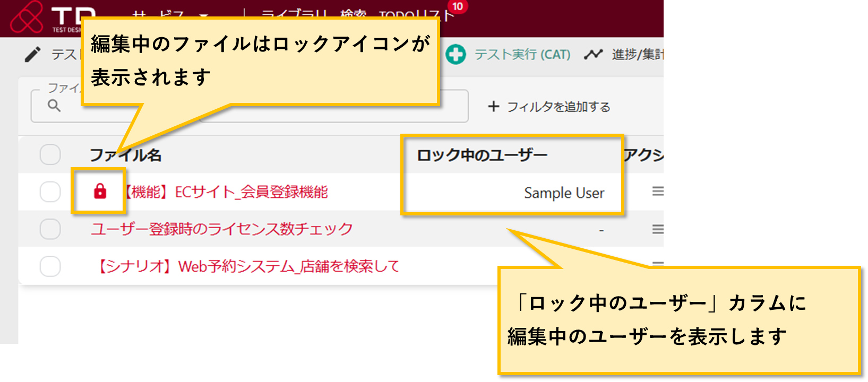Viewport: 868px width, 382px height.
Task: Sort by the ロック中のユーザー column header
Action: point(482,155)
